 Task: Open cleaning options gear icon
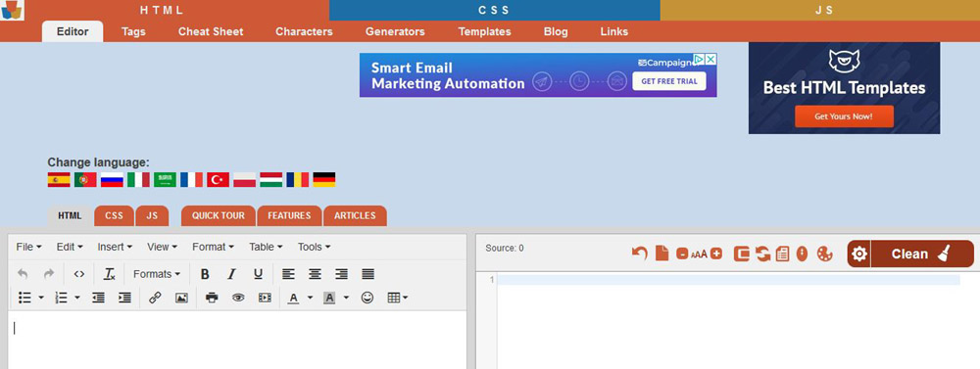coord(859,254)
